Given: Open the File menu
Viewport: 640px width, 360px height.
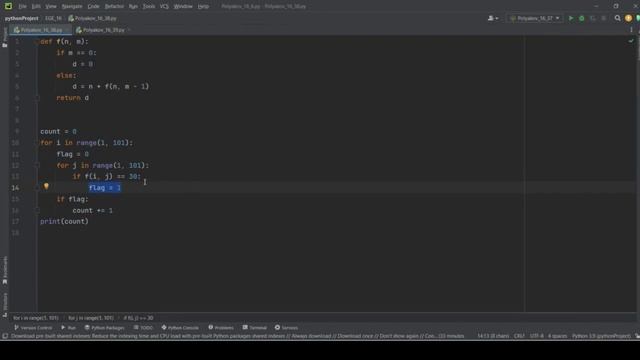Looking at the screenshot, I should point(22,6).
